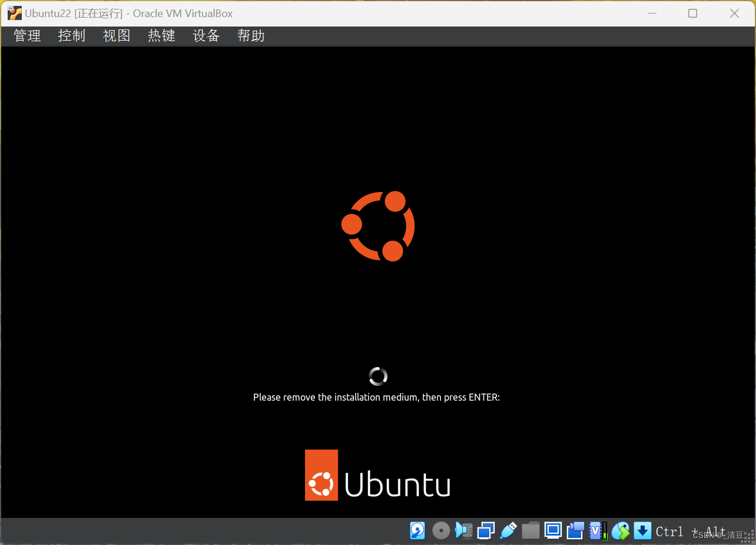Click the USB devices status icon

pyautogui.click(x=508, y=531)
